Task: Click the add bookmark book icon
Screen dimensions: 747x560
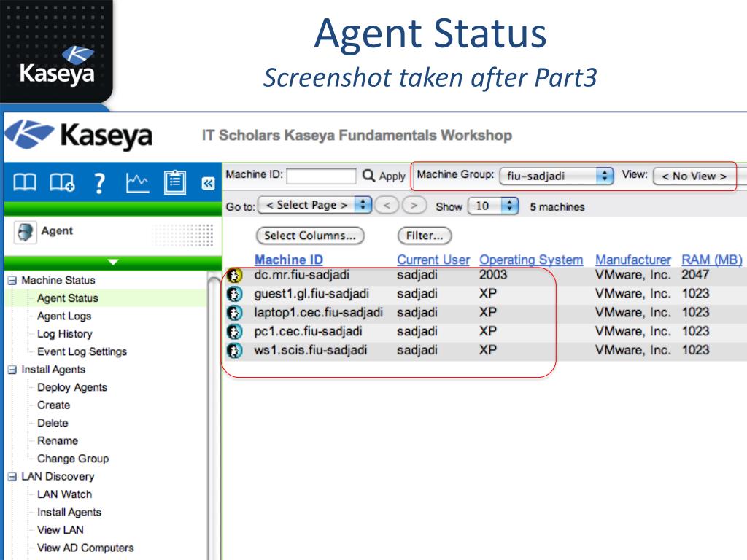Action: (62, 182)
